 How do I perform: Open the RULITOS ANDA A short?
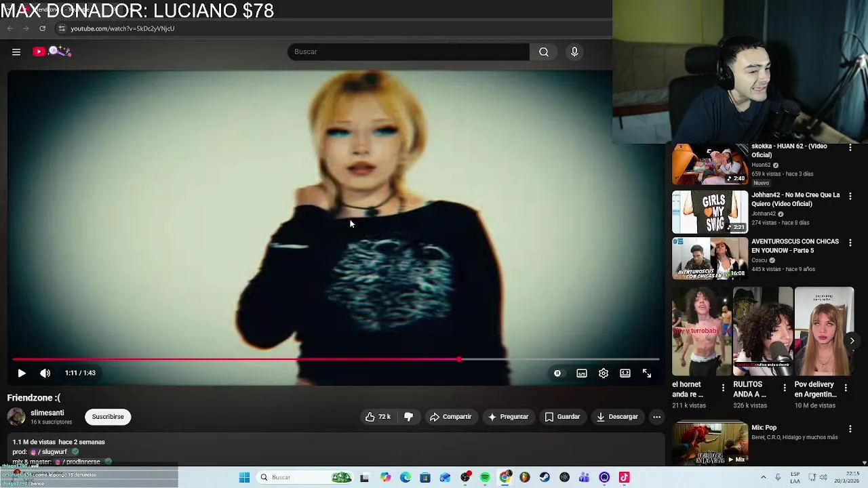pos(763,331)
